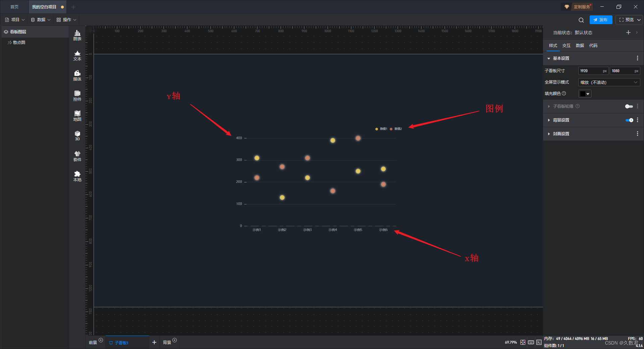This screenshot has width=644, height=349.
Task: Expand the 封面设置 section
Action: pyautogui.click(x=549, y=134)
